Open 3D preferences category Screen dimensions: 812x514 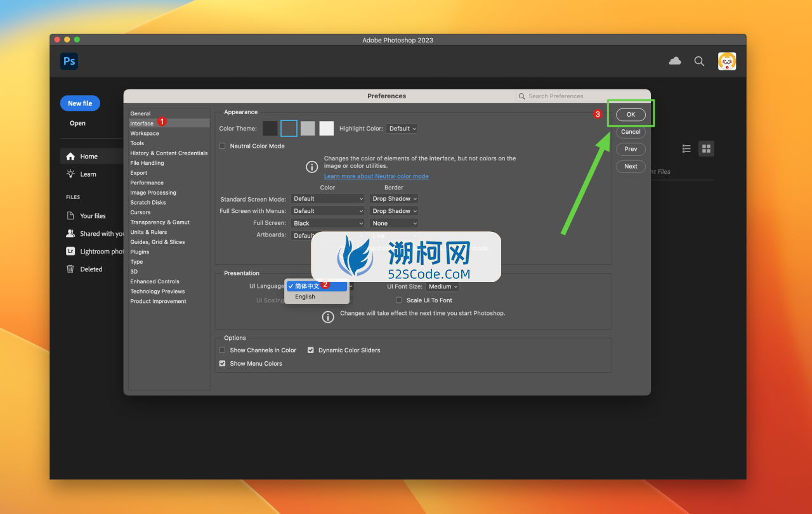pyautogui.click(x=169, y=271)
